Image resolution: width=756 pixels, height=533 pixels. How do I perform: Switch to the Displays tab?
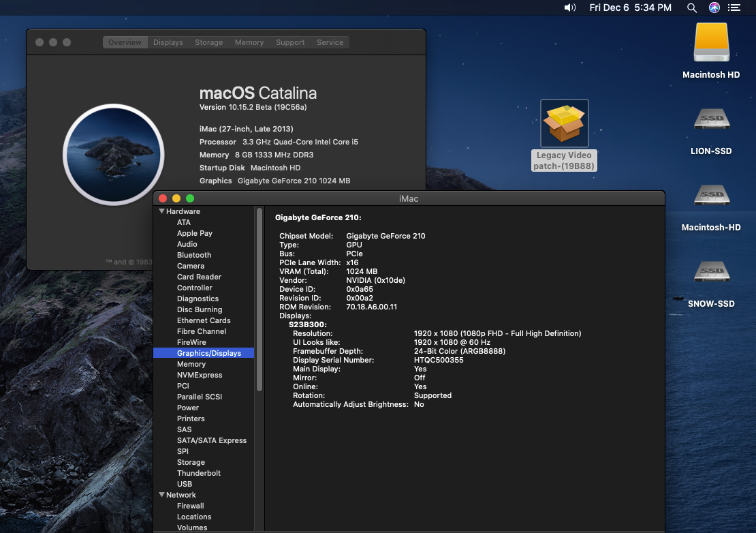(168, 42)
